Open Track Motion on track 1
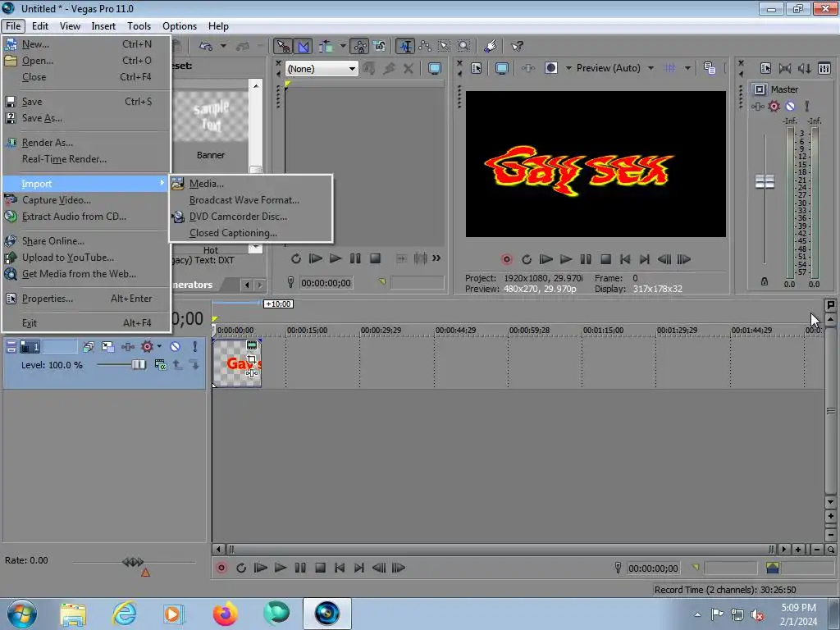This screenshot has width=840, height=630. 107,347
